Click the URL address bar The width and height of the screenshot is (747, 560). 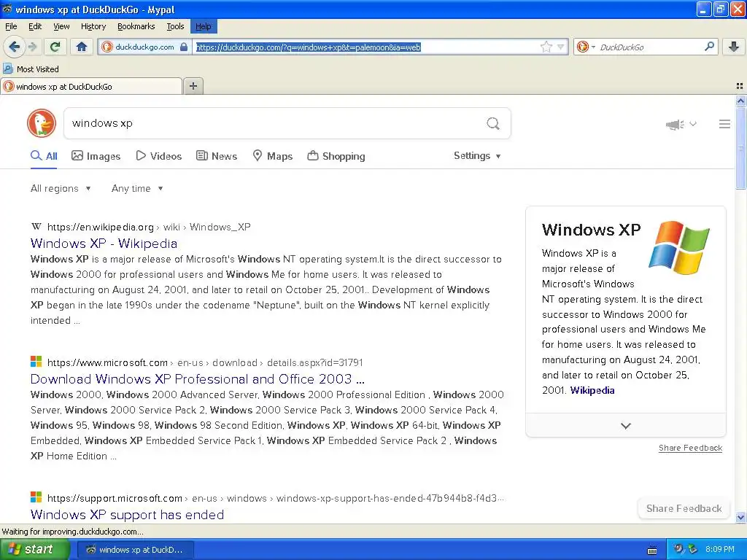[x=366, y=47]
